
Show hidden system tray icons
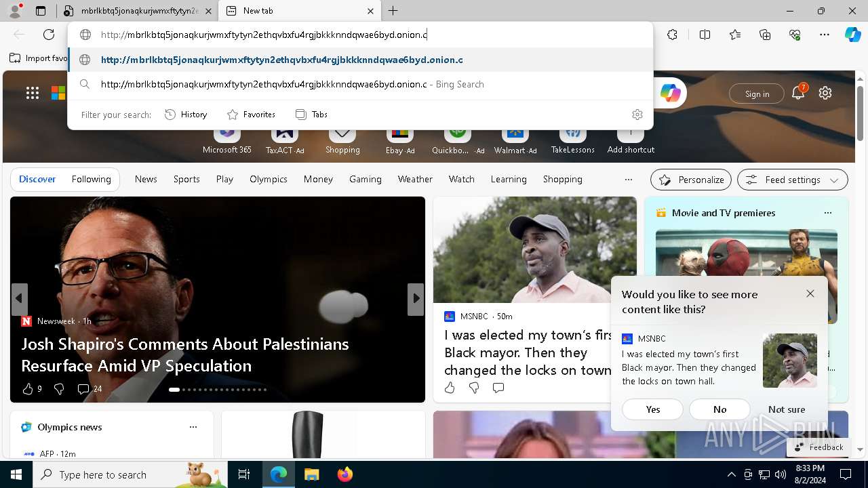click(x=731, y=474)
